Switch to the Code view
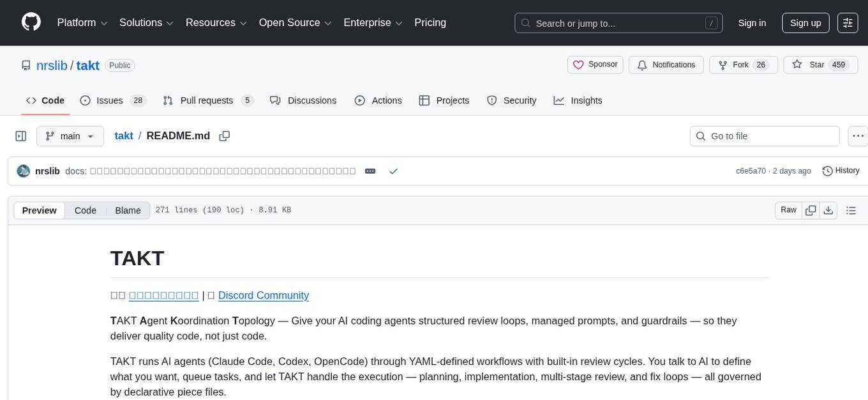868x400 pixels. (86, 210)
